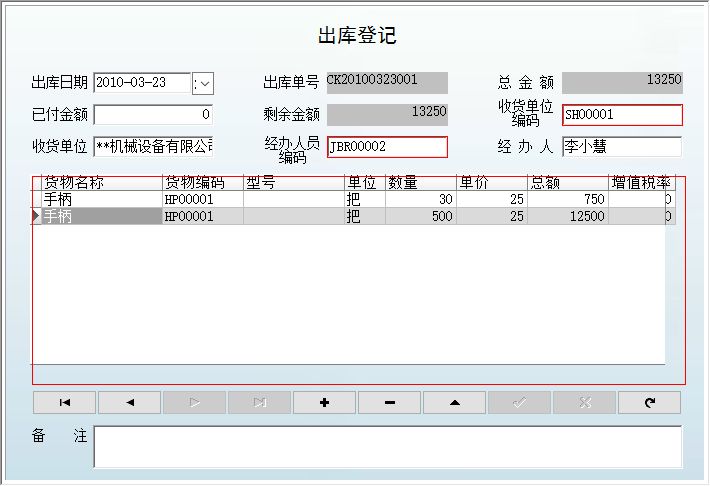Click the next record arrow button

(x=194, y=403)
